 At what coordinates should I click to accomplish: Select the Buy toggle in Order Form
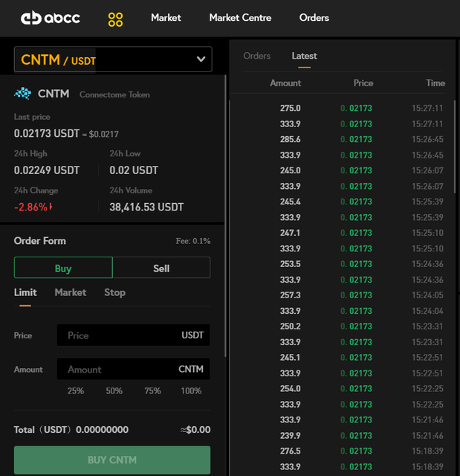click(63, 268)
